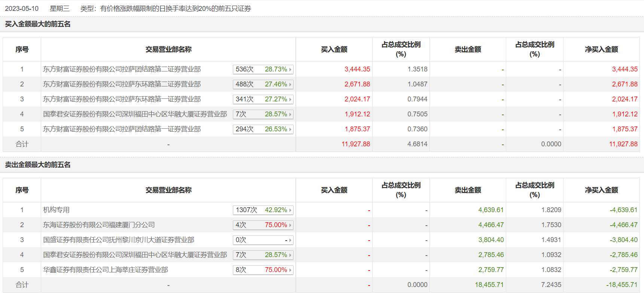Open 华鑫证券上海莘庄证券营业部 link
The image size is (644, 293).
[x=106, y=270]
